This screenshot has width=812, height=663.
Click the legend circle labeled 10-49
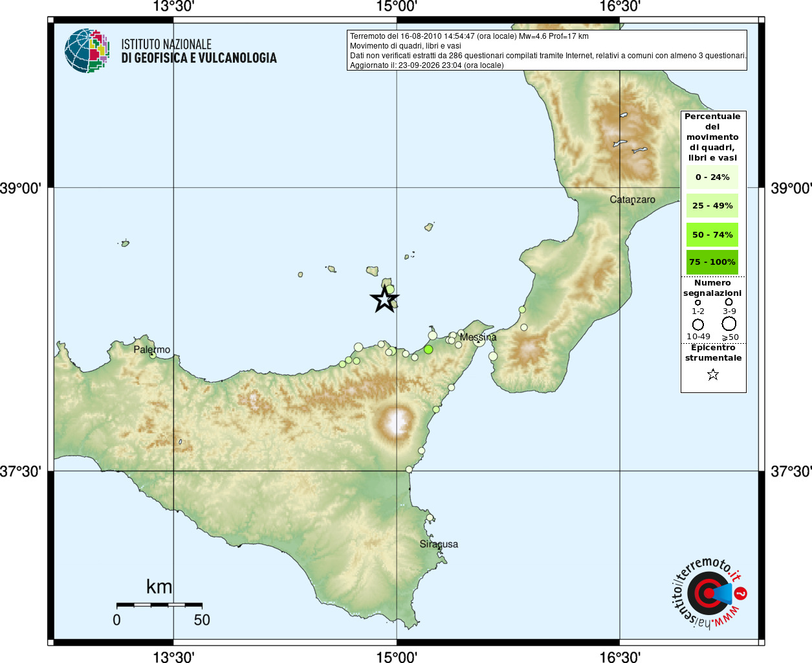[698, 324]
